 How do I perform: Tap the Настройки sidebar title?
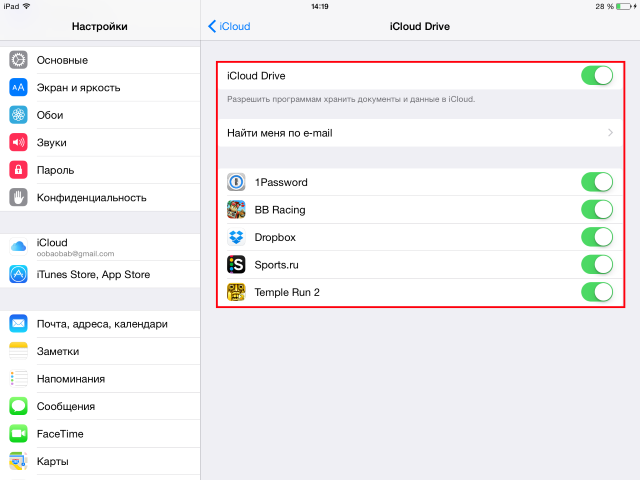(100, 27)
